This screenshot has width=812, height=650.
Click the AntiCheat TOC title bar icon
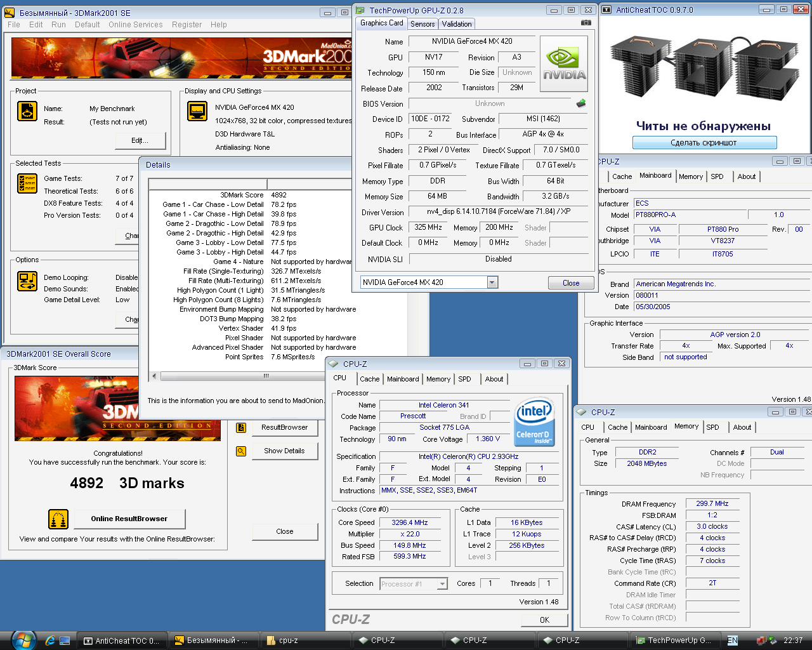(606, 10)
